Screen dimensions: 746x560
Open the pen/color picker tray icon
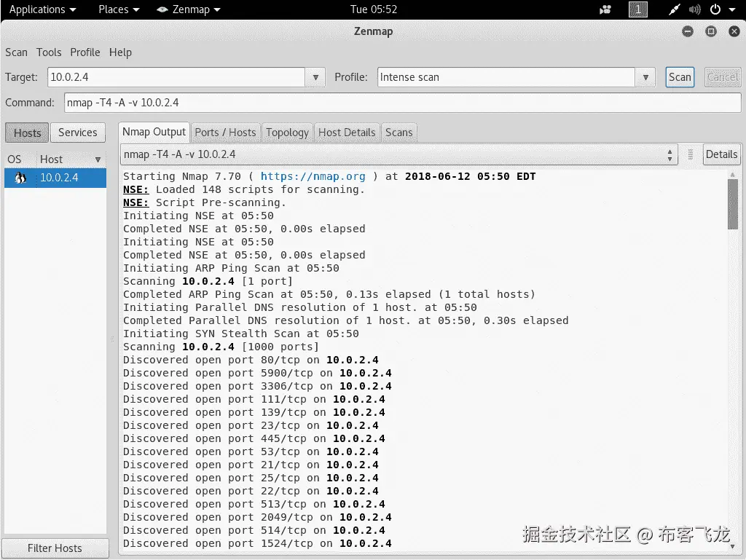[x=674, y=9]
